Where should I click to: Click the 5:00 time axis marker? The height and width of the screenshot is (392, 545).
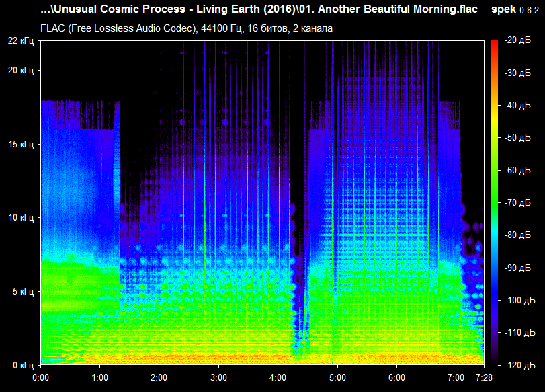[x=337, y=377]
